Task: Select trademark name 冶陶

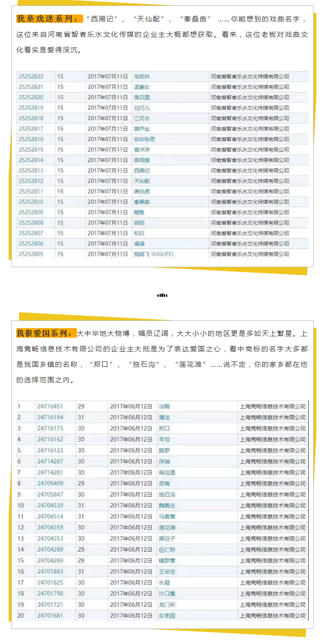Action: pyautogui.click(x=164, y=406)
